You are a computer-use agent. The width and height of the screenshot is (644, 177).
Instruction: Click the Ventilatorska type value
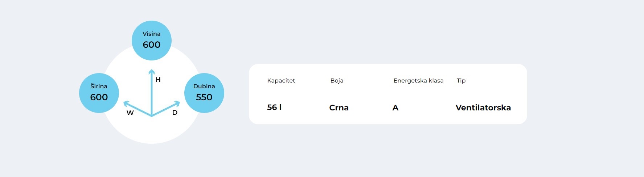(x=483, y=108)
